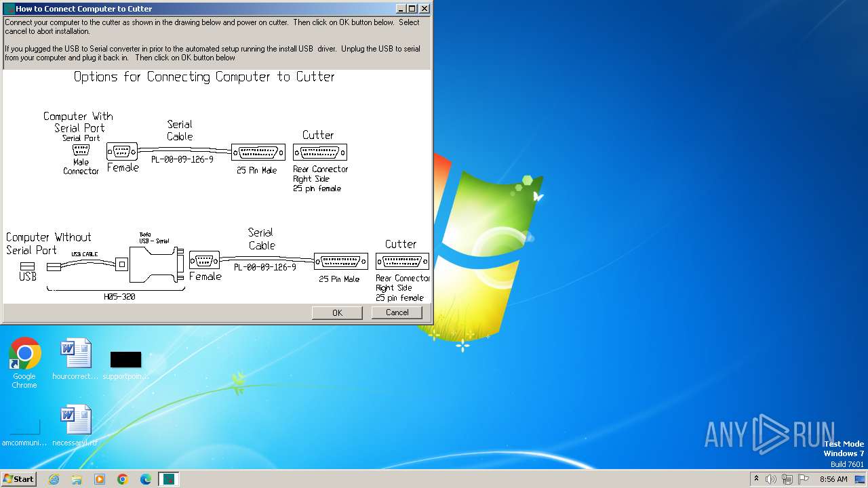Viewport: 868px width, 488px height.
Task: Click the 'Options for Connecting Computer to Cutter' heading
Action: coord(204,77)
